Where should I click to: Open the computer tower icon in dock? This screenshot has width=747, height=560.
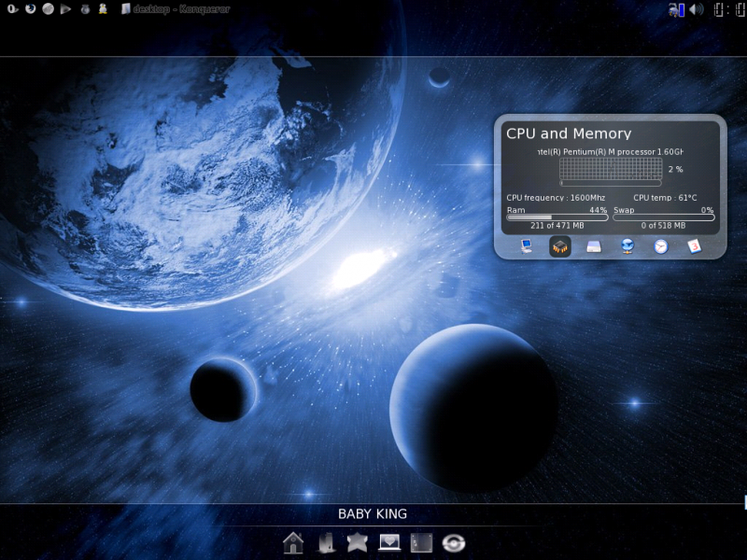(326, 543)
